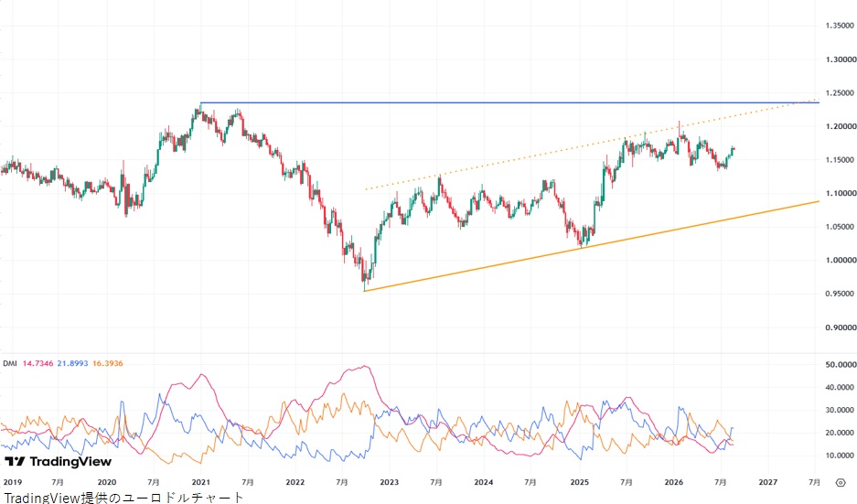
Task: Open chart settings gear icon on time axis
Action: (841, 483)
